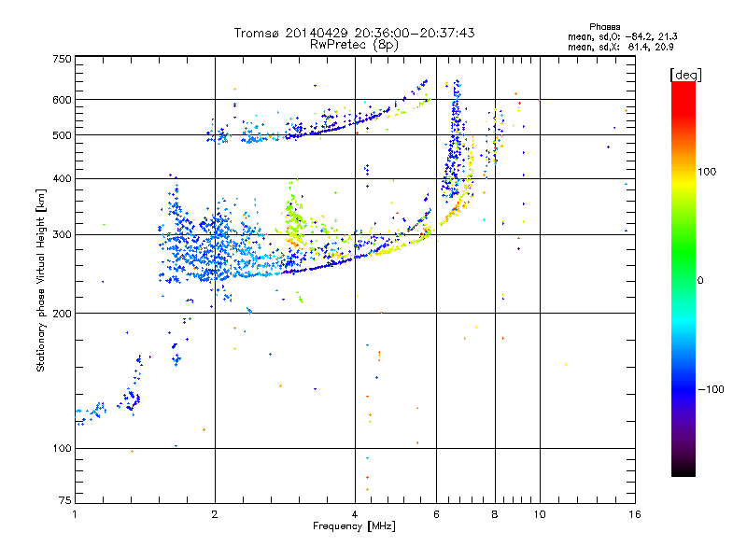
Task: Click the 'Frequency [MHz]' x-axis label
Action: point(354,525)
